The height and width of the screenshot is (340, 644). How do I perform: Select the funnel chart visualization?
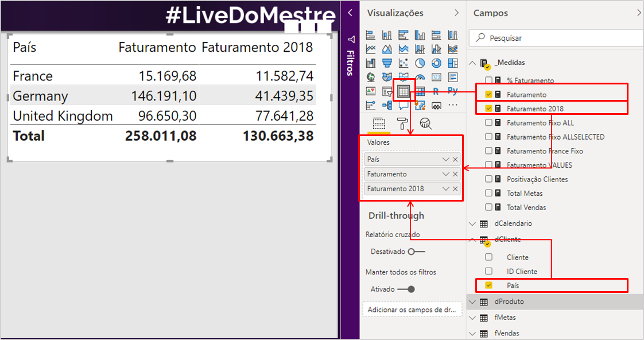387,63
